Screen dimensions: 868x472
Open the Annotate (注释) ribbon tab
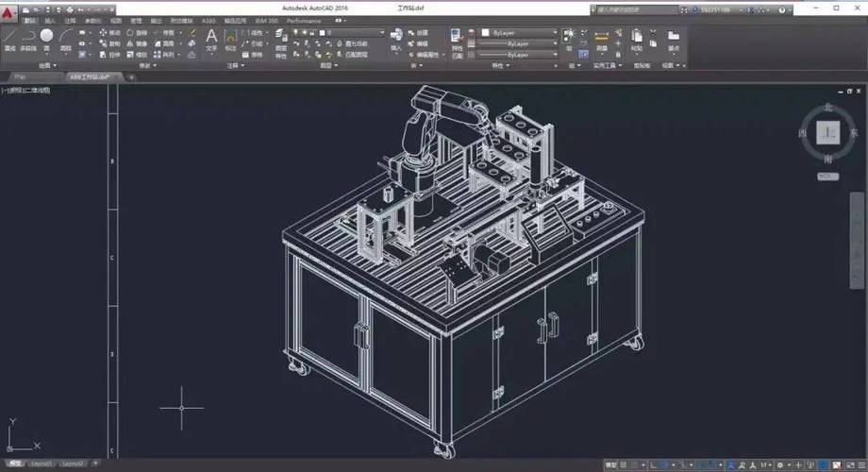(71, 21)
